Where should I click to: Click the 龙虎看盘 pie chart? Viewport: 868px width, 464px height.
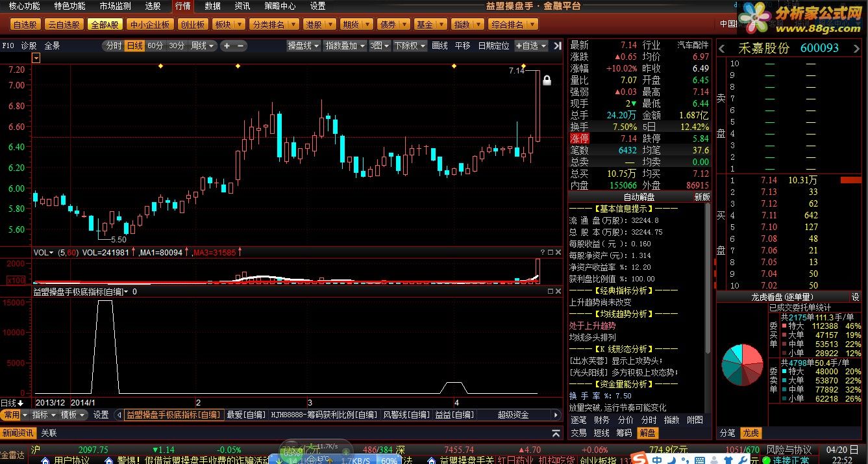(742, 366)
